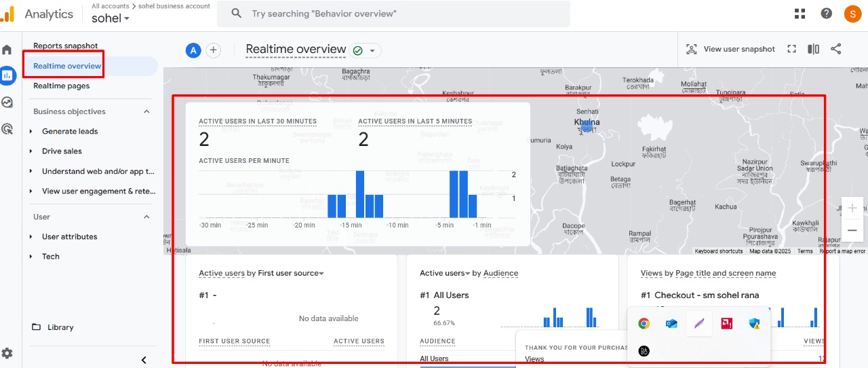Screen dimensions: 868x368
Task: Click View user snapshot
Action: 731,49
